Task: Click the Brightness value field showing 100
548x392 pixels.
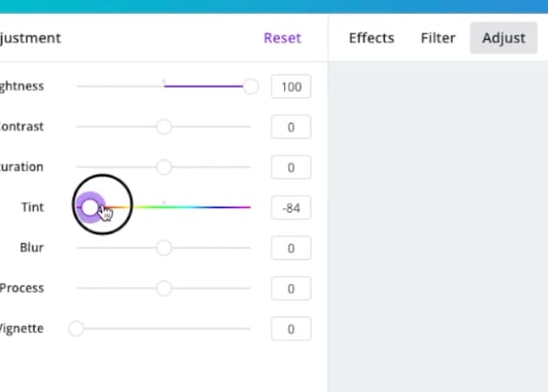Action: (290, 87)
